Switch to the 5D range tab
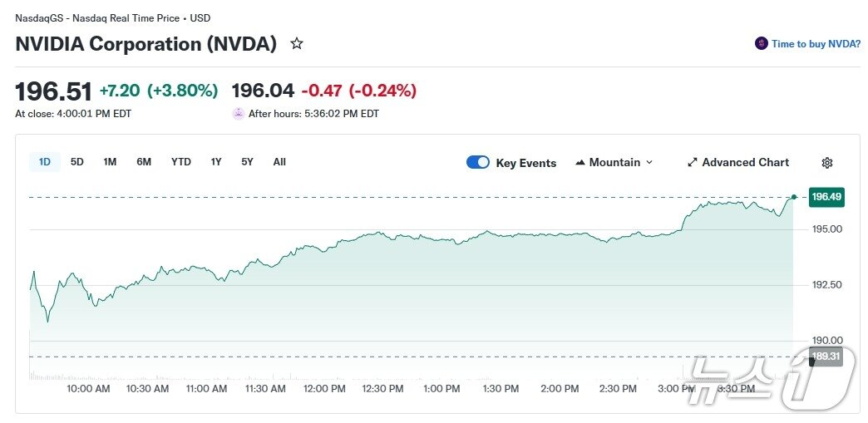 [77, 162]
